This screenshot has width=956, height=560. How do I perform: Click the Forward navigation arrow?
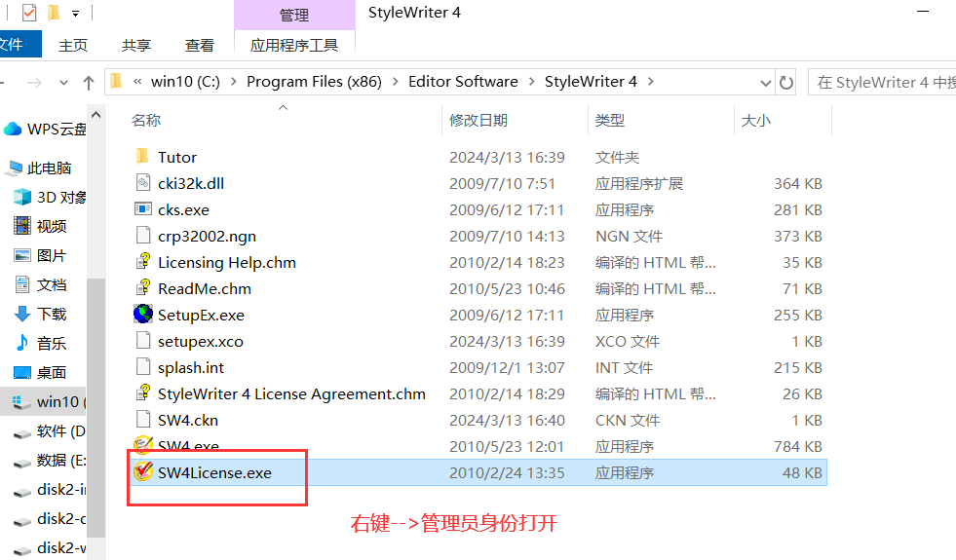(35, 82)
